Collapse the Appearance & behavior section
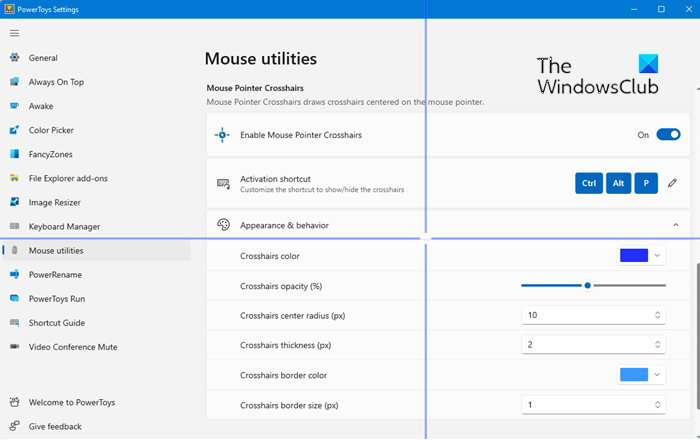The width and height of the screenshot is (700, 440). [675, 226]
